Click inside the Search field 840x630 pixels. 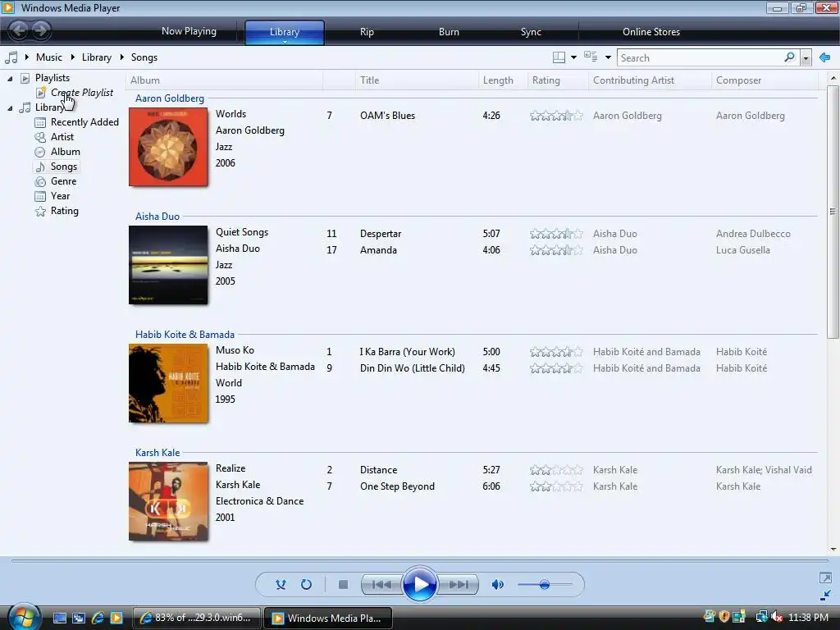tap(699, 58)
